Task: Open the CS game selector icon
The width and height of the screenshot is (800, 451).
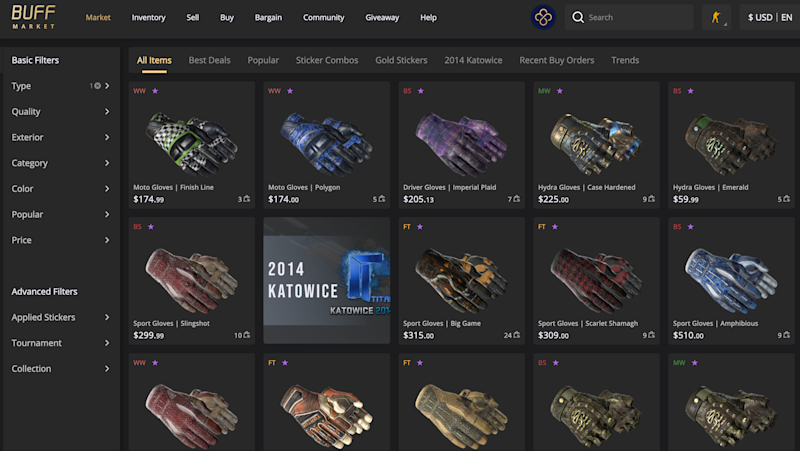Action: pyautogui.click(x=716, y=17)
